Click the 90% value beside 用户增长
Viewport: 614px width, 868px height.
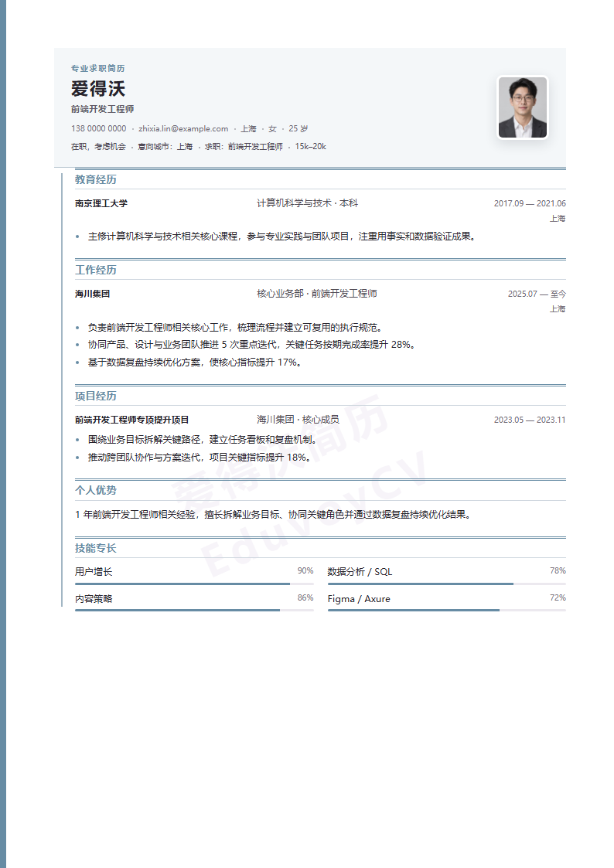point(305,570)
